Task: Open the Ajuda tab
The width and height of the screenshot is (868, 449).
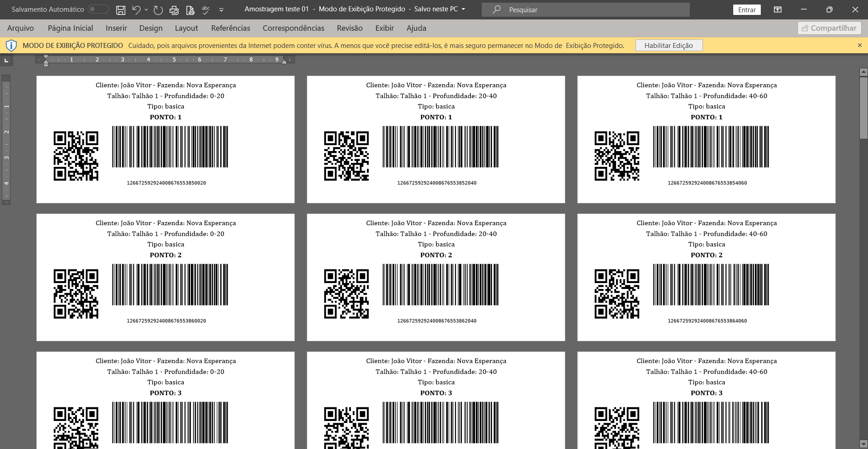Action: (x=416, y=28)
